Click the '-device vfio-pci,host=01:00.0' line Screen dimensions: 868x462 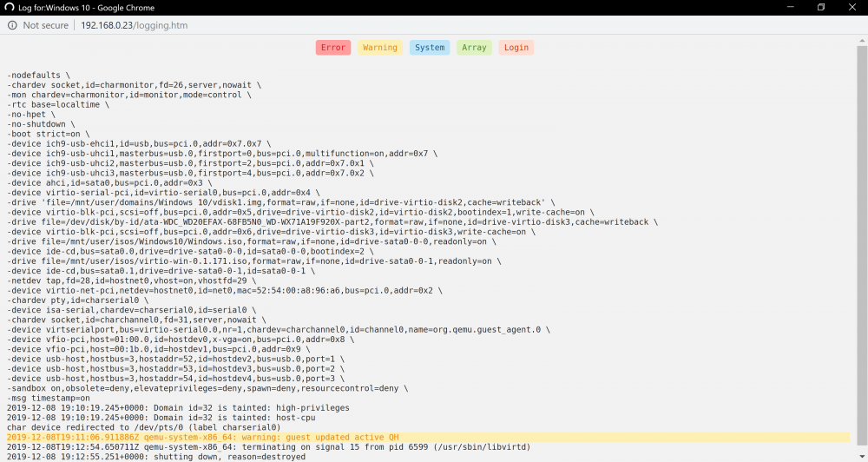coord(181,339)
